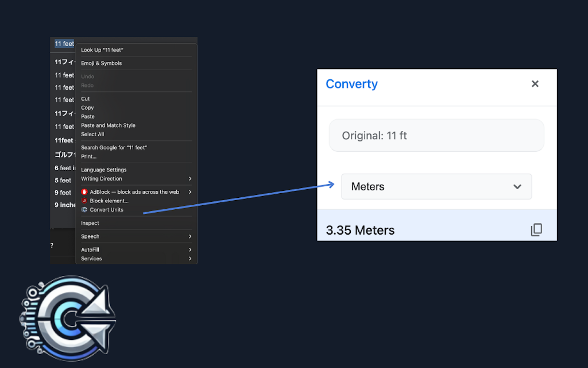Expand the Services submenu
Image resolution: width=588 pixels, height=368 pixels.
pos(136,259)
